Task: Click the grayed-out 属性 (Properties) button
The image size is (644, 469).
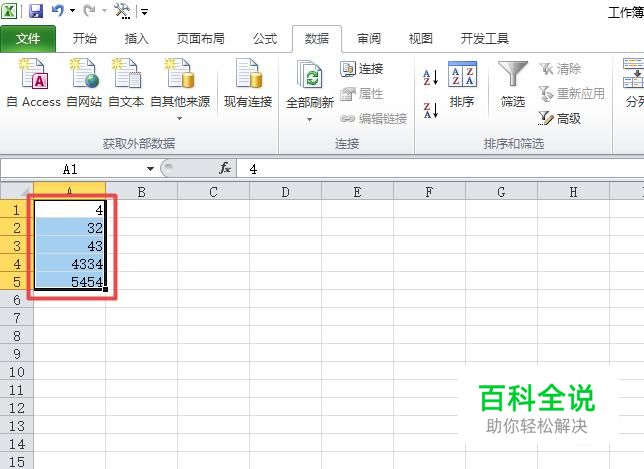Action: [362, 94]
